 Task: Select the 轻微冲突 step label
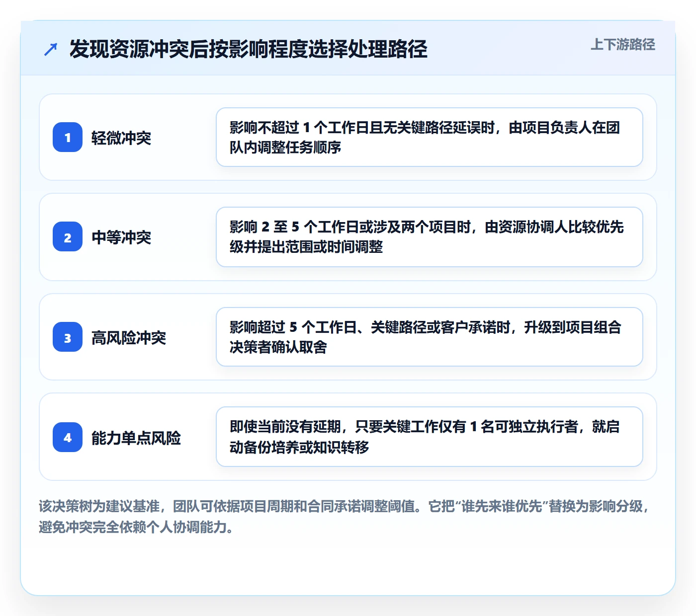click(121, 138)
